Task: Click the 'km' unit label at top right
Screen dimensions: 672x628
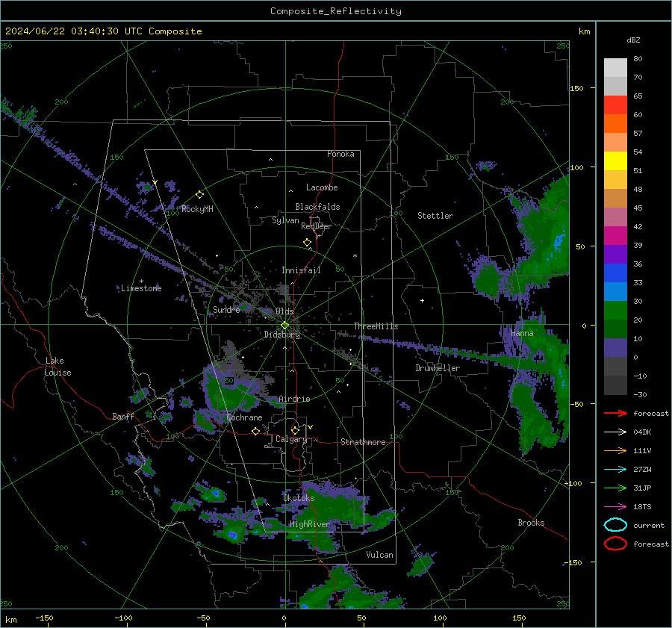Action: click(x=584, y=31)
